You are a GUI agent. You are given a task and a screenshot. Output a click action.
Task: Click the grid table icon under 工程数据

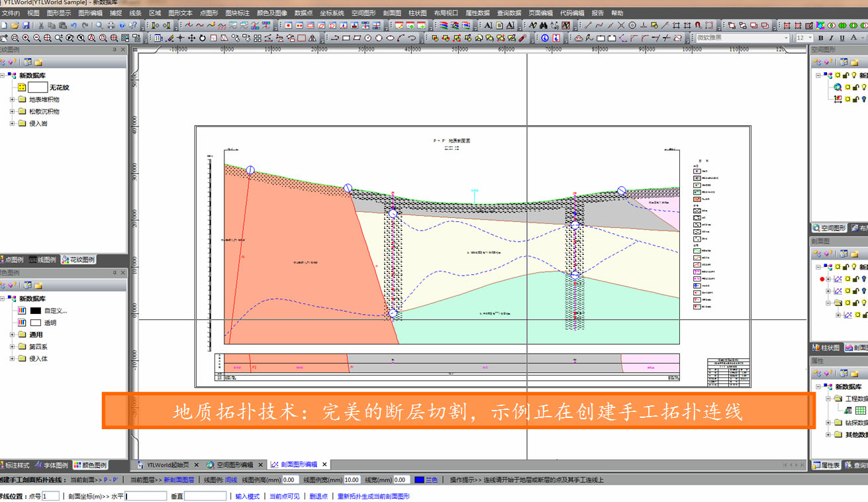861,411
